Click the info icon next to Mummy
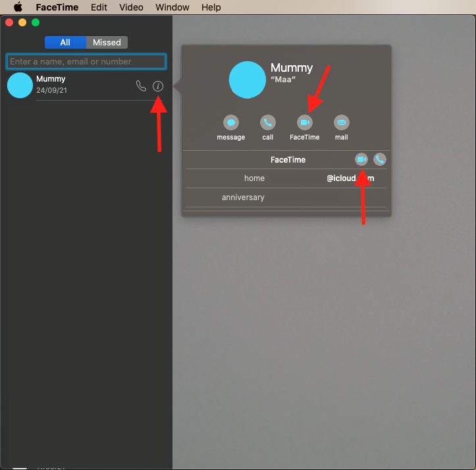This screenshot has width=476, height=470. [x=157, y=86]
